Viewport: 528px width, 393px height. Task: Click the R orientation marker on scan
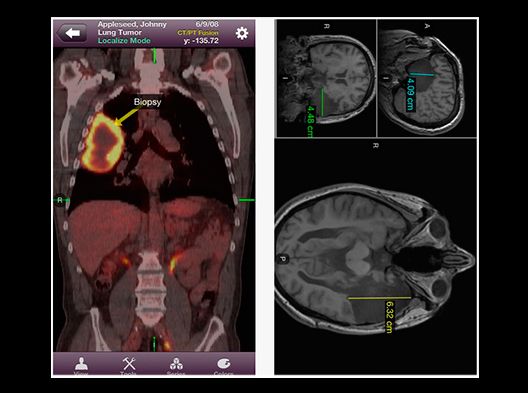tap(60, 200)
